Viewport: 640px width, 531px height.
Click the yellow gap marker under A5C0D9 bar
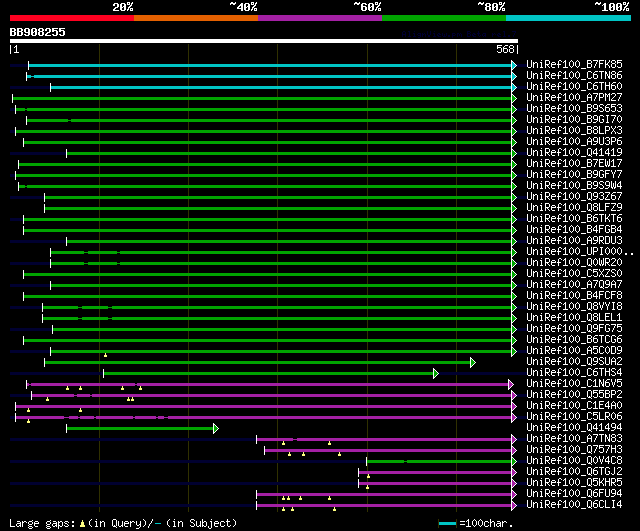click(105, 355)
